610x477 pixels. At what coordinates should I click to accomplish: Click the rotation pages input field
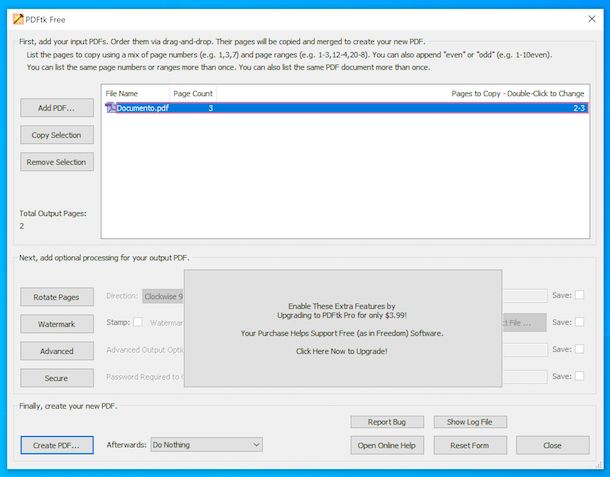click(x=524, y=296)
